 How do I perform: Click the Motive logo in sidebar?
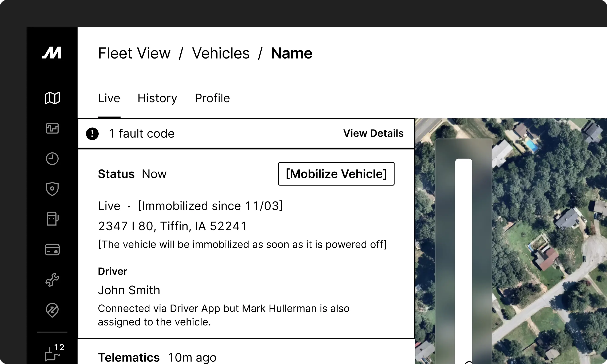pos(52,53)
